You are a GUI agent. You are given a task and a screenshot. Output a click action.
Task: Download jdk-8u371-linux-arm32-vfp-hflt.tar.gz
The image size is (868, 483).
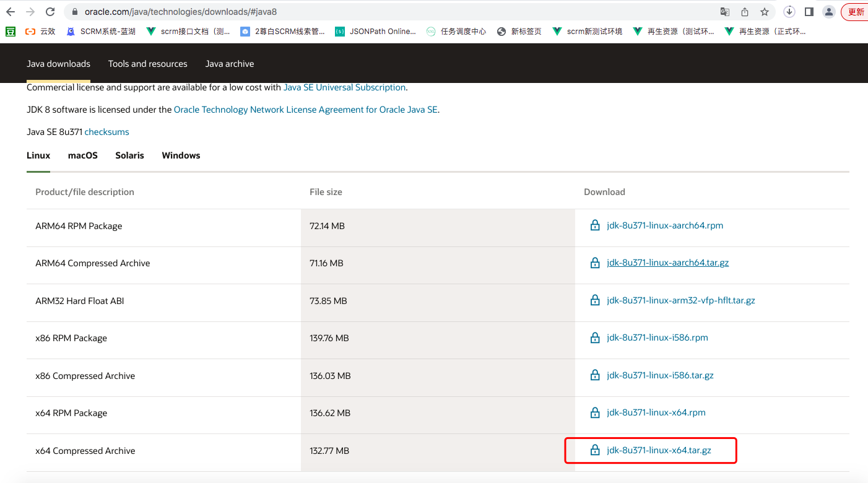[681, 300]
